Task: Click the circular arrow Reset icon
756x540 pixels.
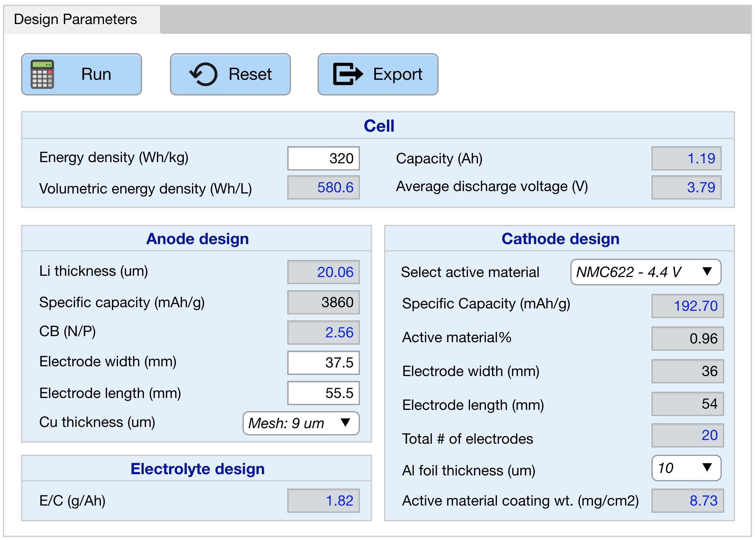Action: pyautogui.click(x=204, y=74)
